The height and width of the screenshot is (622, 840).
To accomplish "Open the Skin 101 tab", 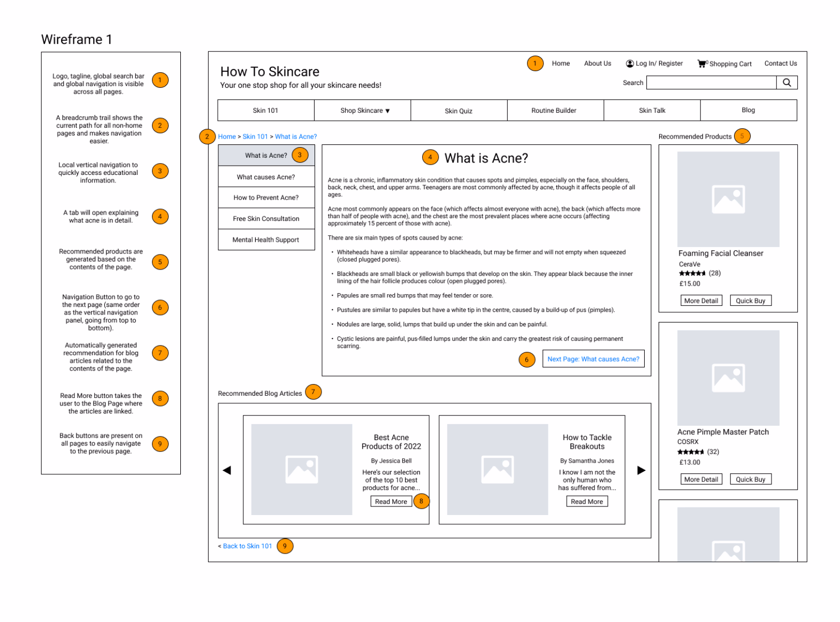I will [x=266, y=111].
